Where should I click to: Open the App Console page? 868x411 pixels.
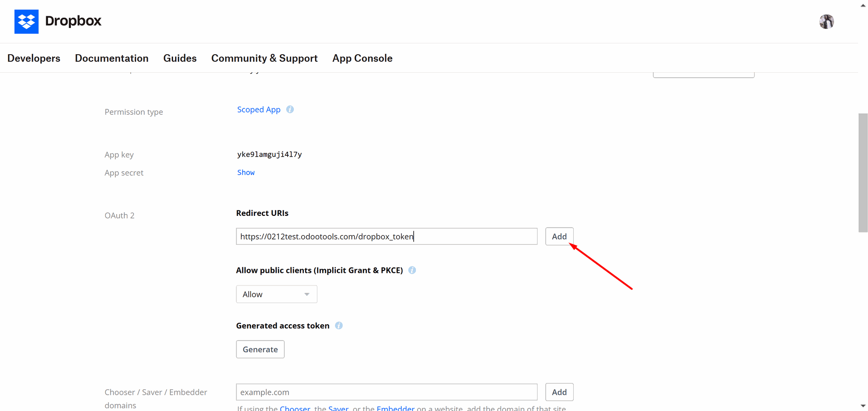[362, 58]
